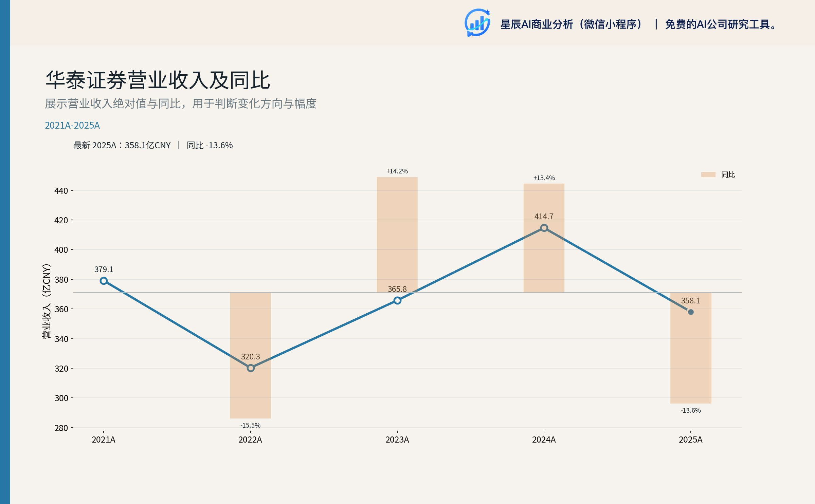The height and width of the screenshot is (504, 815).
Task: Click the 379.1 value label
Action: (x=104, y=269)
